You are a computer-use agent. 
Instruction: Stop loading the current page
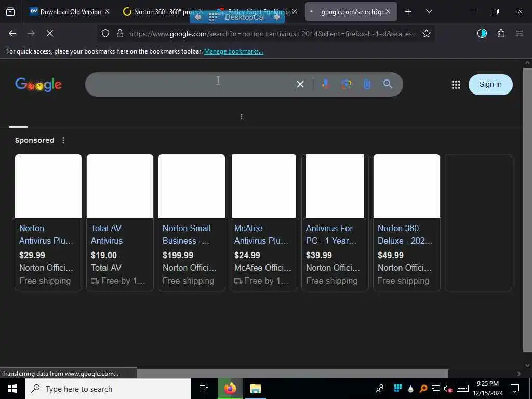click(49, 33)
